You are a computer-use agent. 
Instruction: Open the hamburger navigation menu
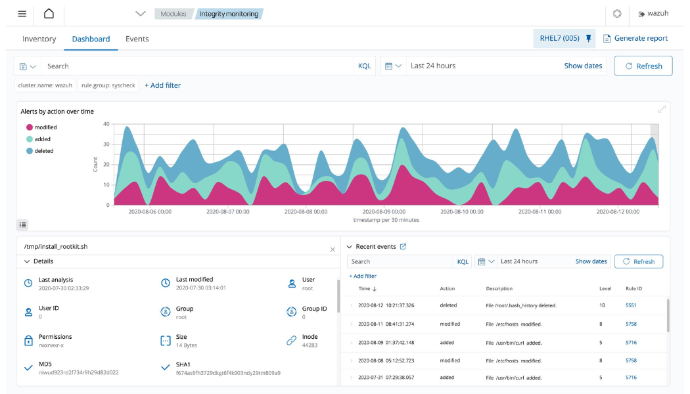coord(22,14)
